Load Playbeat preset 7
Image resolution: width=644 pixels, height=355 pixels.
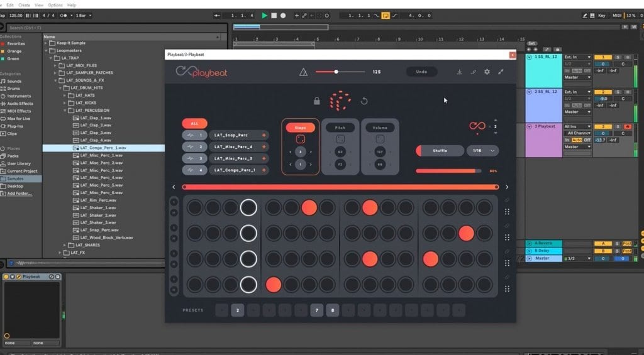(317, 310)
